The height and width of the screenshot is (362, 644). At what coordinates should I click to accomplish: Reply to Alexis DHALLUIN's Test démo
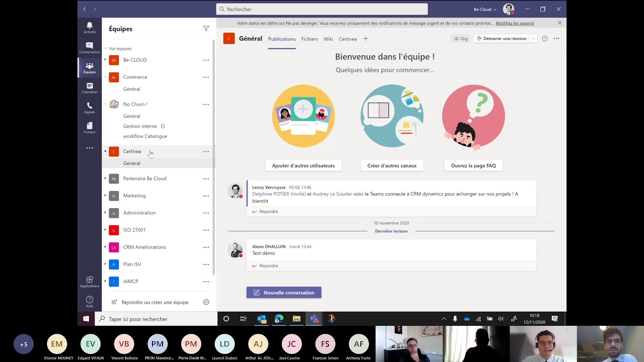pyautogui.click(x=265, y=266)
